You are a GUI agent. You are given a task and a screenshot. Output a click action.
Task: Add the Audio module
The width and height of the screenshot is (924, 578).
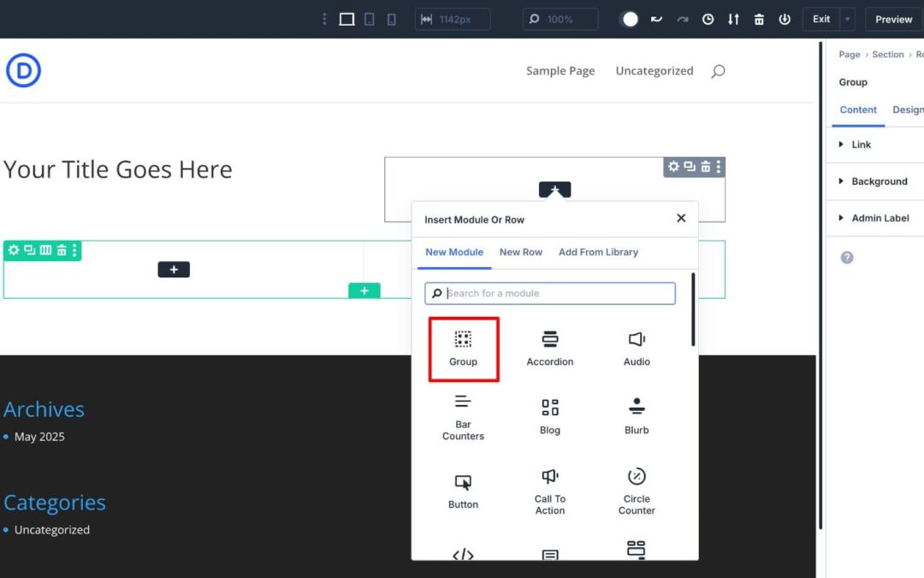(637, 349)
